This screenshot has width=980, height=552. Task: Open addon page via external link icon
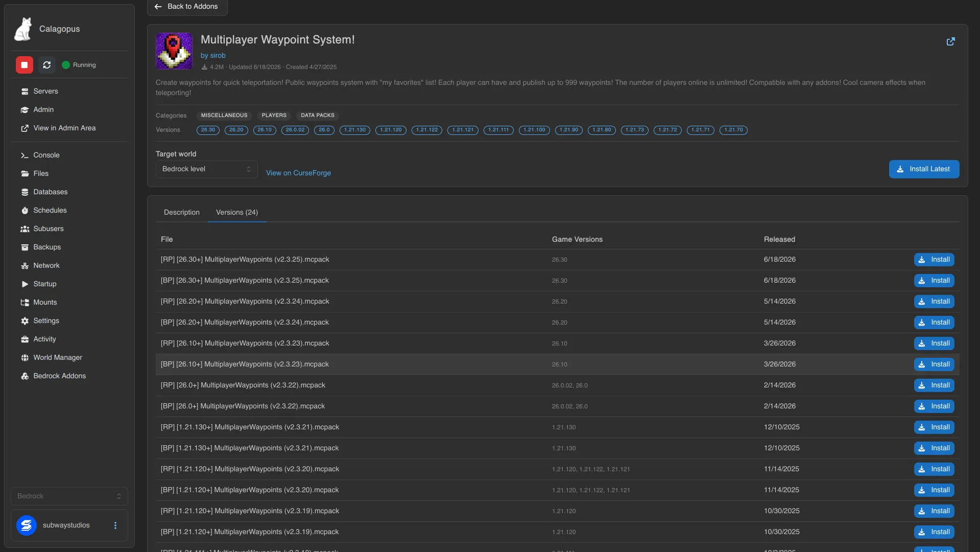950,41
